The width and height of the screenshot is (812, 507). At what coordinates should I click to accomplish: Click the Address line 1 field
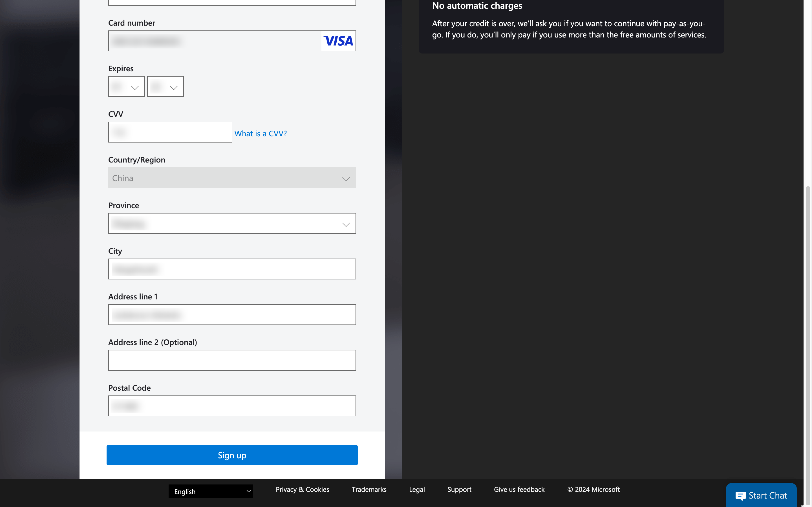click(x=232, y=315)
